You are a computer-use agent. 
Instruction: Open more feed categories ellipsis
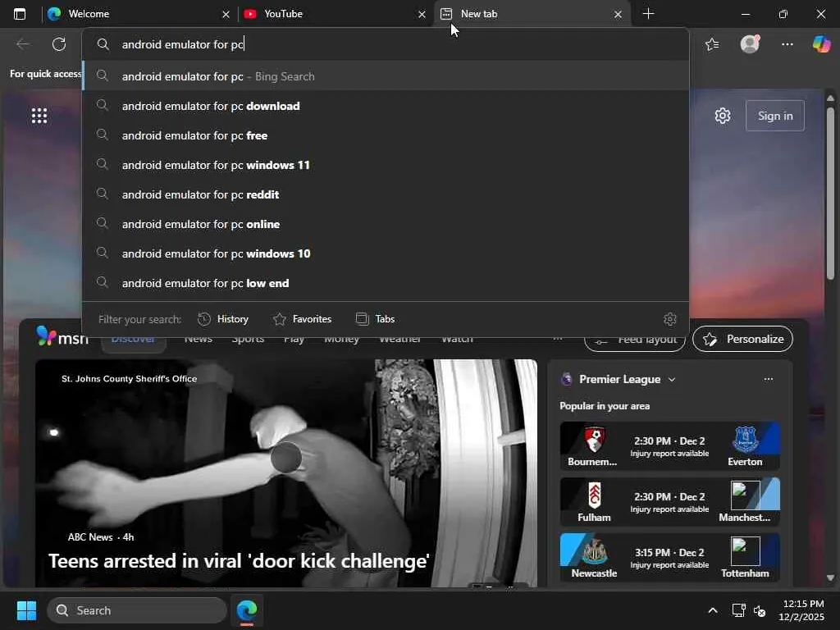[x=558, y=339]
